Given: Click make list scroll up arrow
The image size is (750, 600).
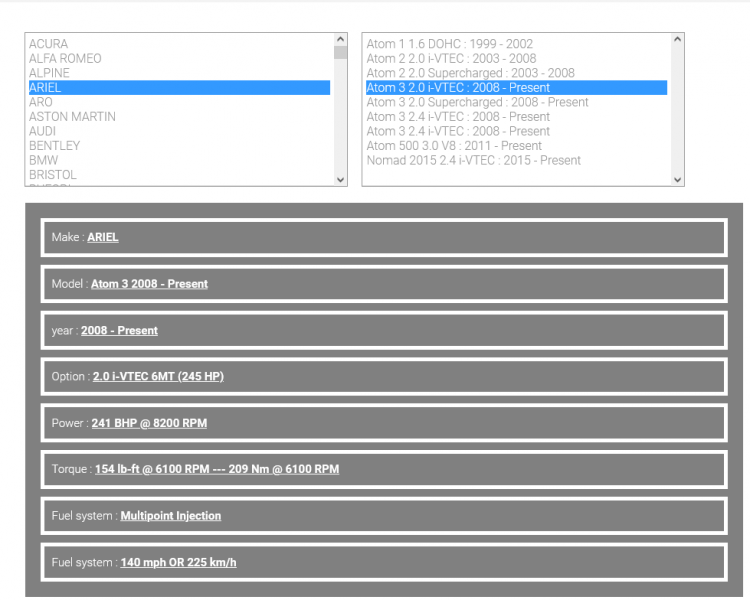Looking at the screenshot, I should 341,39.
